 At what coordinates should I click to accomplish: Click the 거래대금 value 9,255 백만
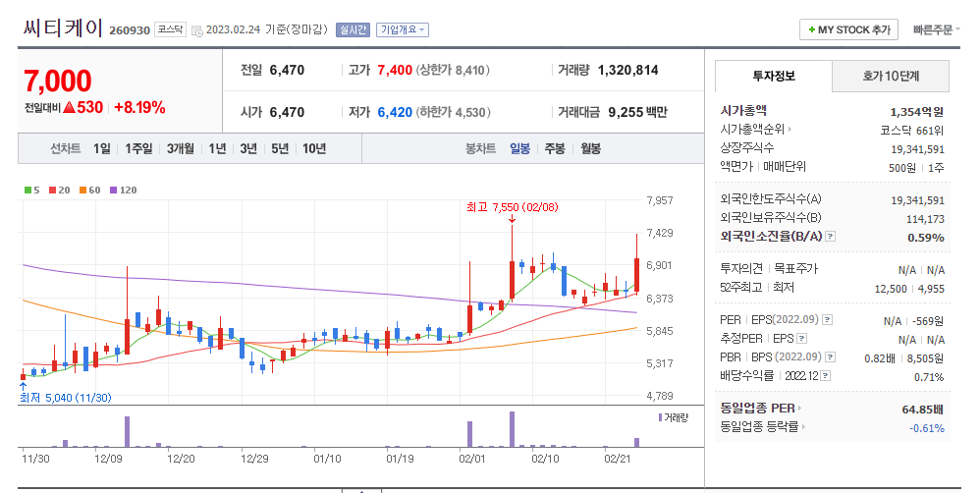(x=637, y=113)
